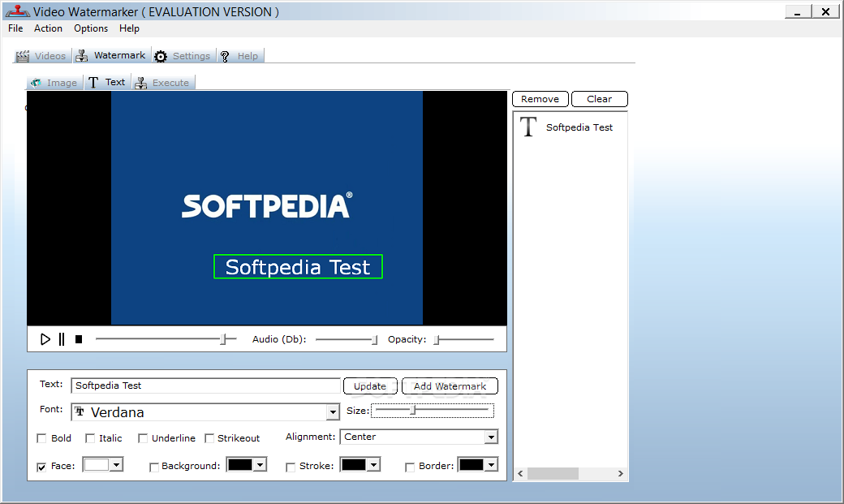Click the Watermark tab stamp icon
This screenshot has width=844, height=504.
[x=82, y=55]
